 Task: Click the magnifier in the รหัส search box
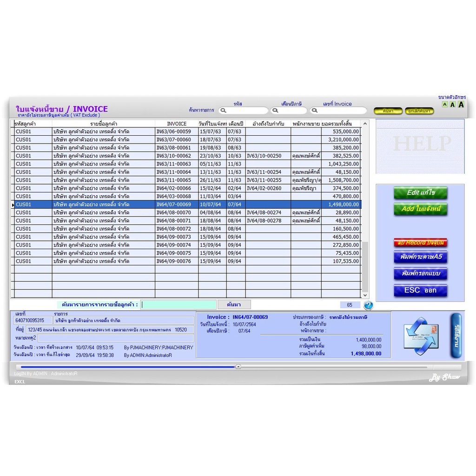coord(224,111)
